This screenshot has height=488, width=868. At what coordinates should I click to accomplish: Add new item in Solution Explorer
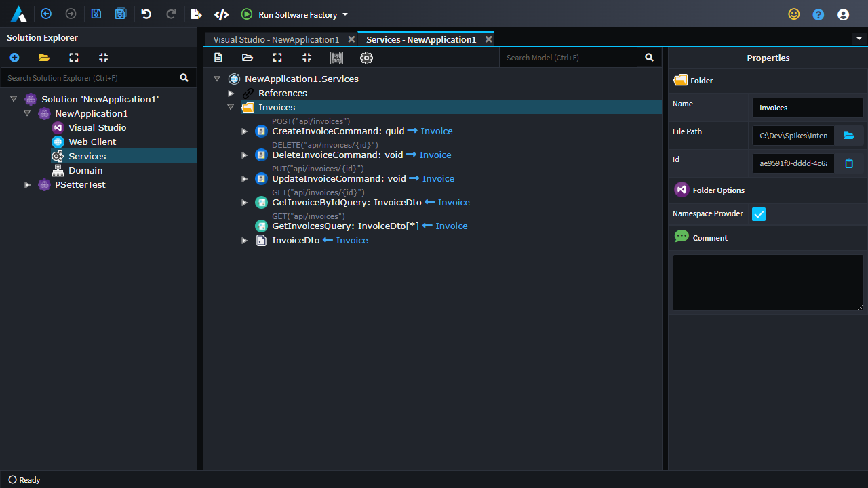tap(14, 58)
